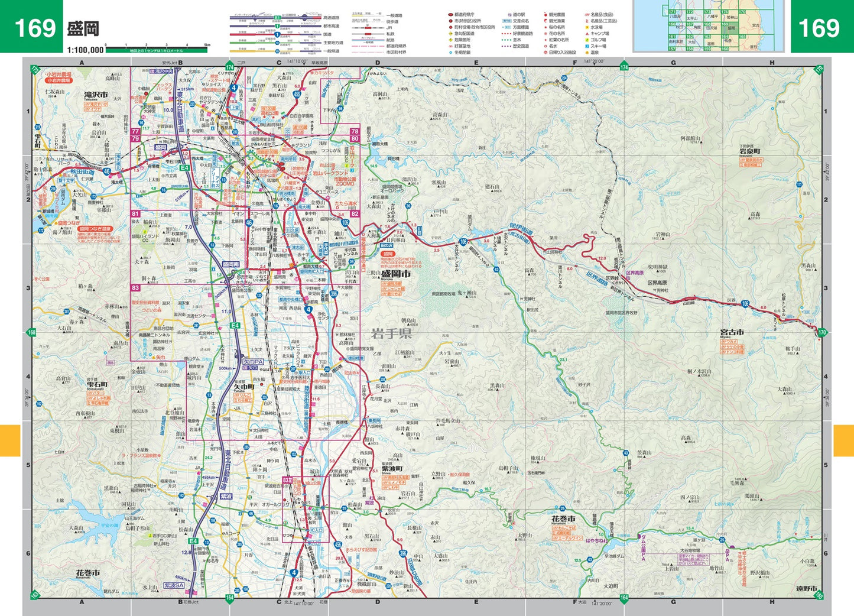Click the 盛岡南 interchange label
This screenshot has width=854, height=616.
tap(230, 264)
